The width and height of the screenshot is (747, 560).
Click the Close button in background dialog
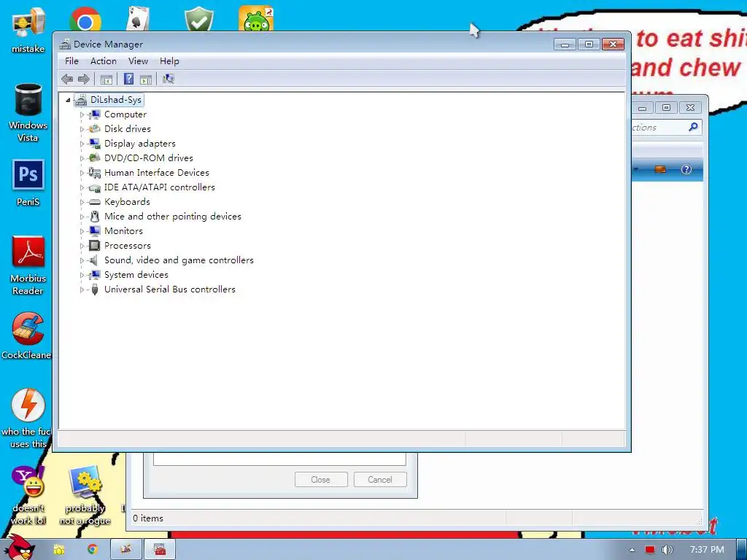(x=321, y=480)
